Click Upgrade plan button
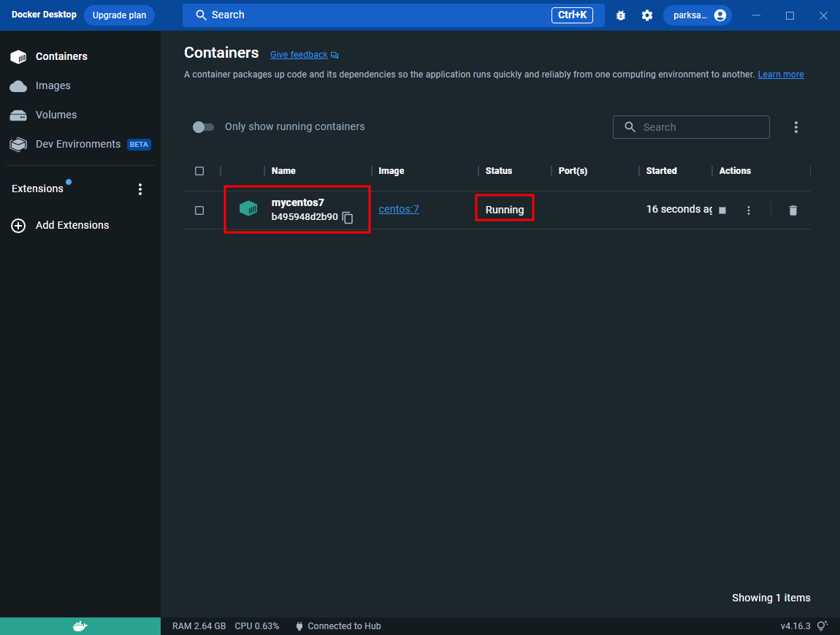 (x=119, y=15)
